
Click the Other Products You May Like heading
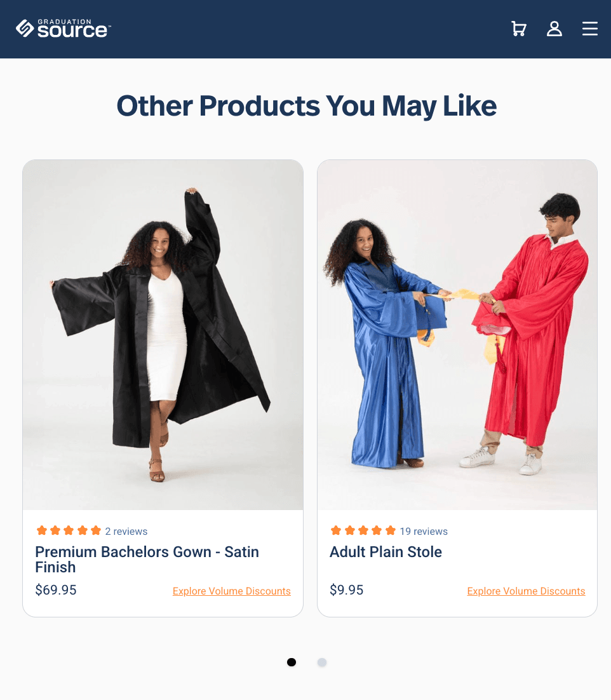306,106
